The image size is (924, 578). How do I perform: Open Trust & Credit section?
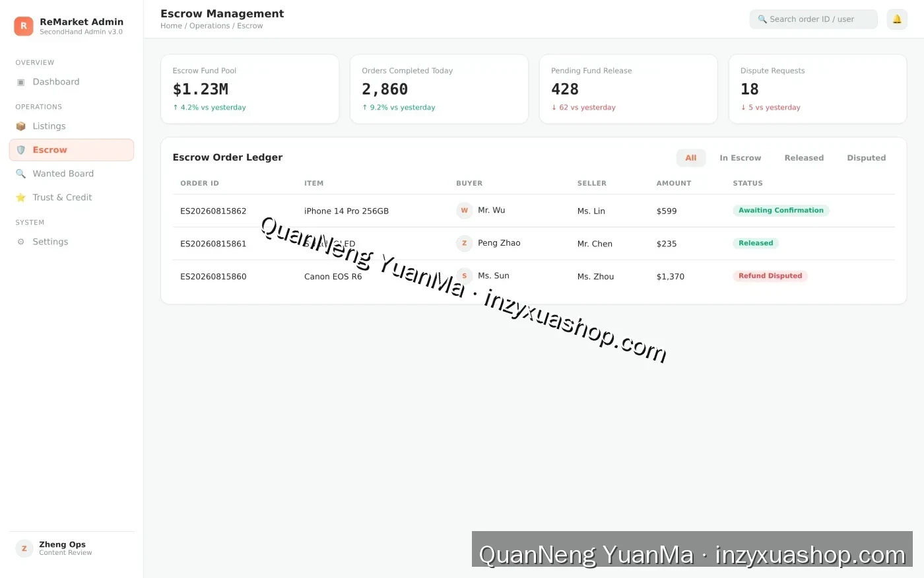tap(71, 198)
